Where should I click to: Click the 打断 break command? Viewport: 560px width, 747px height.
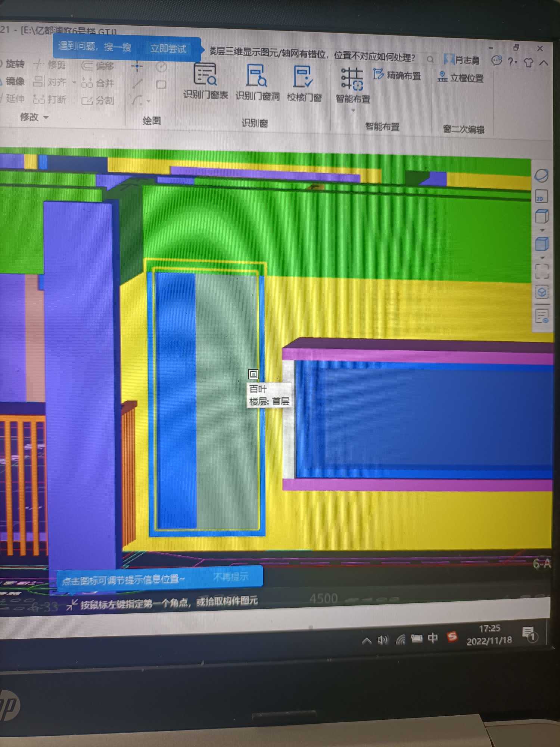click(50, 99)
